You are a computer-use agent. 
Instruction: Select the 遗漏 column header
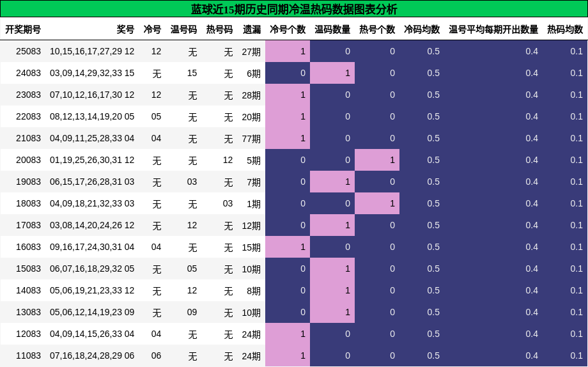point(252,29)
